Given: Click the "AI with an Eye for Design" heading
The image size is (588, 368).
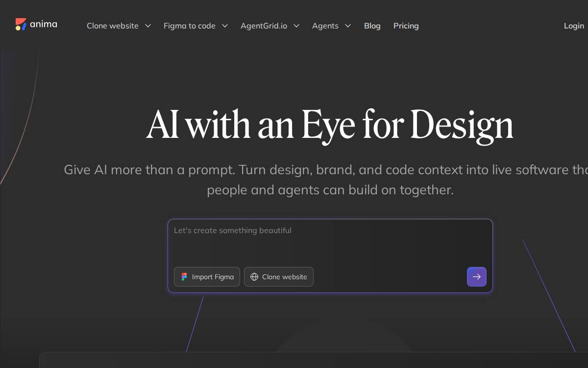Looking at the screenshot, I should point(330,125).
